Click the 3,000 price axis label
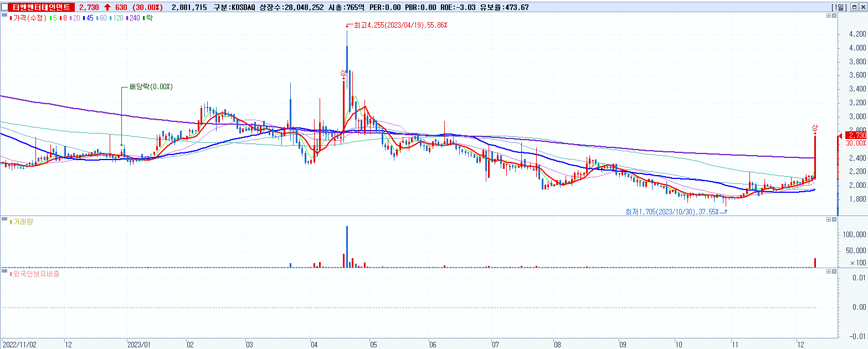 [857, 117]
